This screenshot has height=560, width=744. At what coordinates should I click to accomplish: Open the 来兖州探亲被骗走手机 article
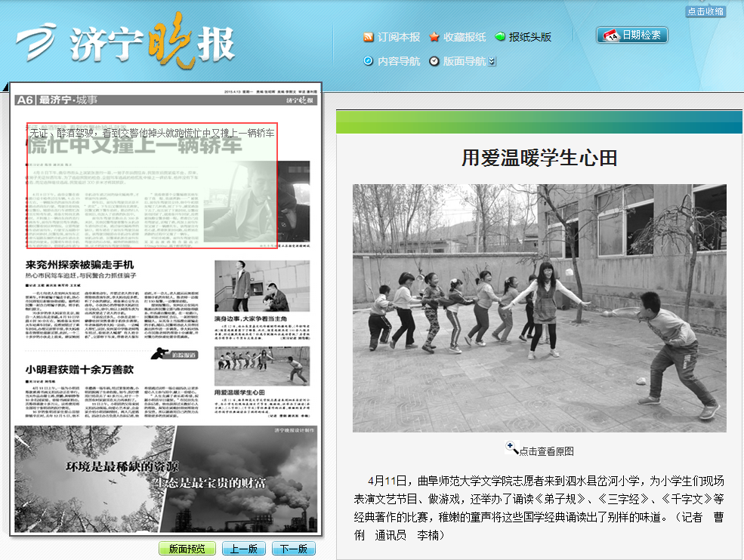click(79, 265)
